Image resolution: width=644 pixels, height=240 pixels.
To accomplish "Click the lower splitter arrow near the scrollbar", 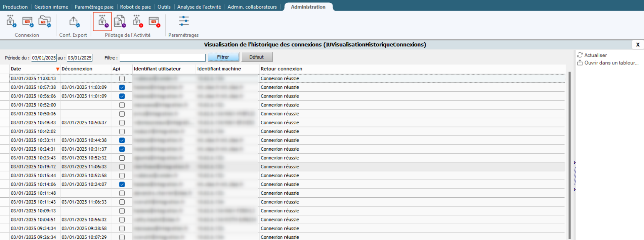I will point(574,190).
